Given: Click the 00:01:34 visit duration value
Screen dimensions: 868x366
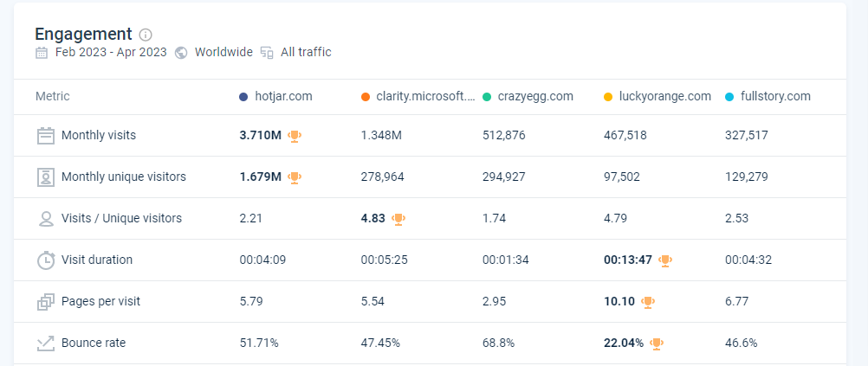Looking at the screenshot, I should [x=505, y=260].
